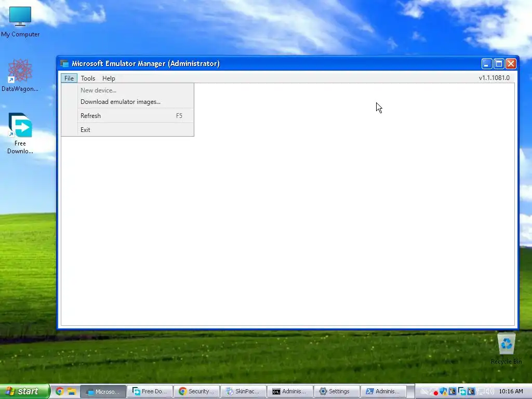Click the greyed New device menu entry
The image size is (532, 399).
(128, 90)
